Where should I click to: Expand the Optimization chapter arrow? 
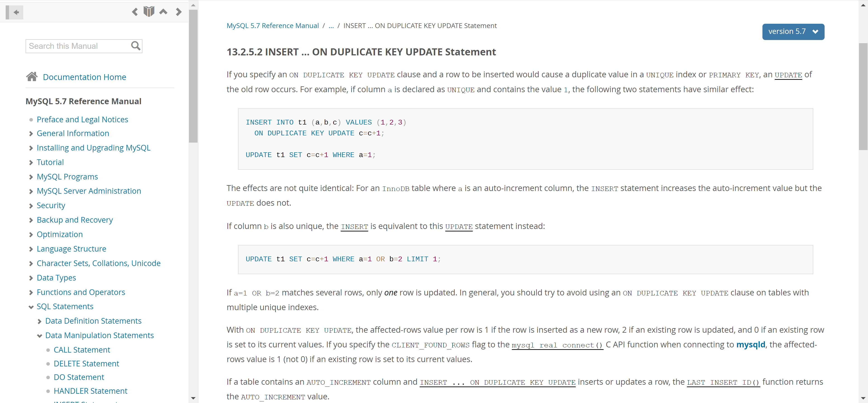point(31,235)
